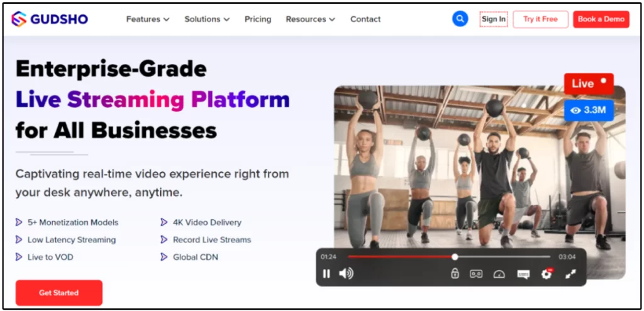This screenshot has width=644, height=311.
Task: Expand the Solutions dropdown chevron
Action: pyautogui.click(x=226, y=19)
